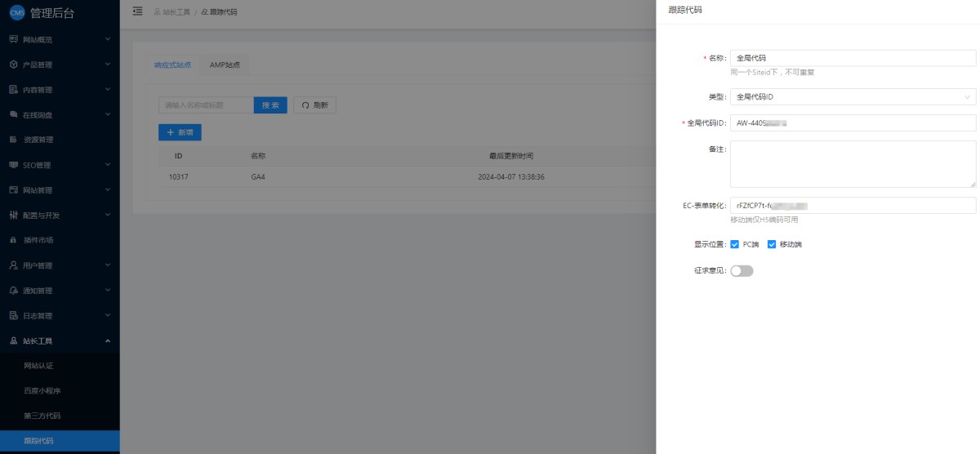Click the 在线询盘 chat bubble icon
The width and height of the screenshot is (980, 454).
point(13,115)
